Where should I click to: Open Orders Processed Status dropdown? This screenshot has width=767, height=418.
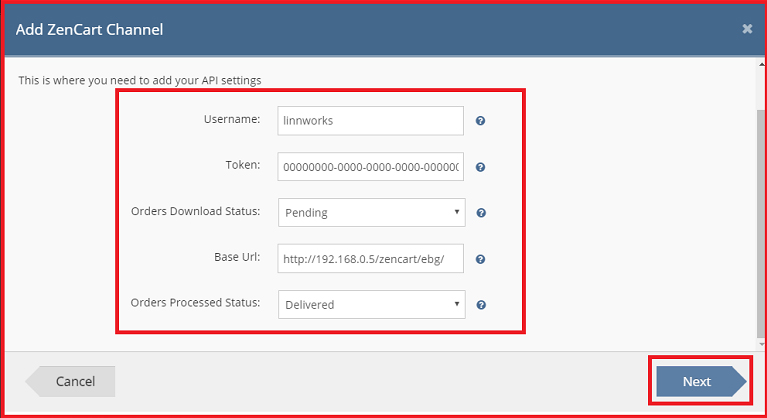tap(372, 305)
